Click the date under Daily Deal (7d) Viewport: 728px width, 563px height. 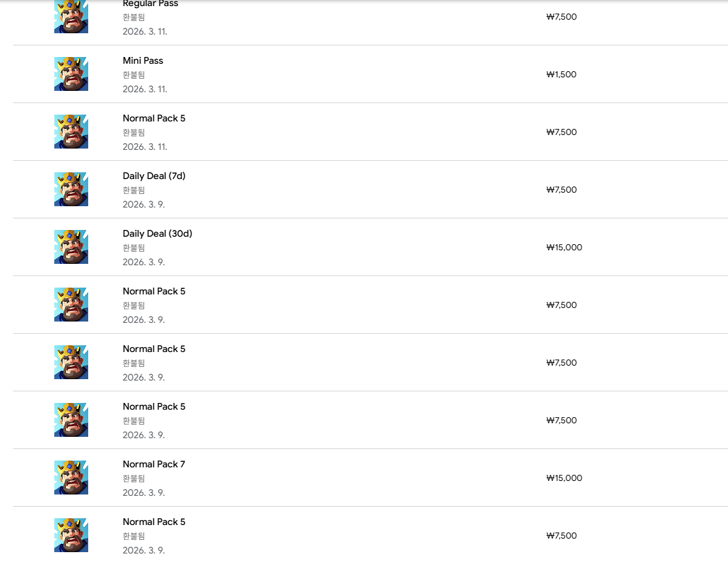(144, 204)
